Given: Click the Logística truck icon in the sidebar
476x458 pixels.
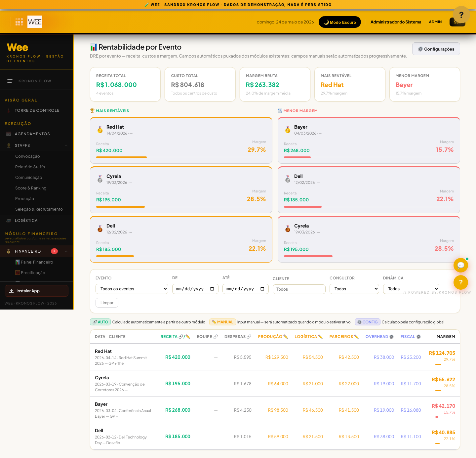Looking at the screenshot, I should [x=9, y=221].
